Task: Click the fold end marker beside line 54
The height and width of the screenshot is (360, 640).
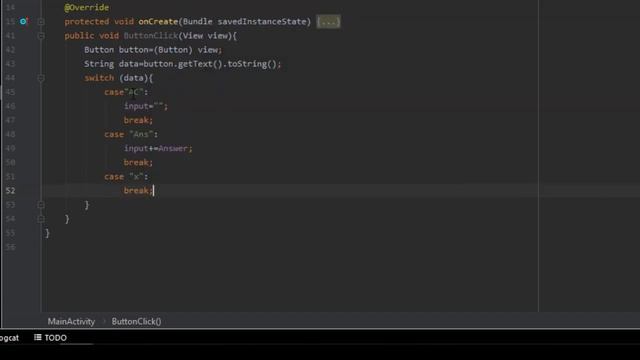Action: 41,219
